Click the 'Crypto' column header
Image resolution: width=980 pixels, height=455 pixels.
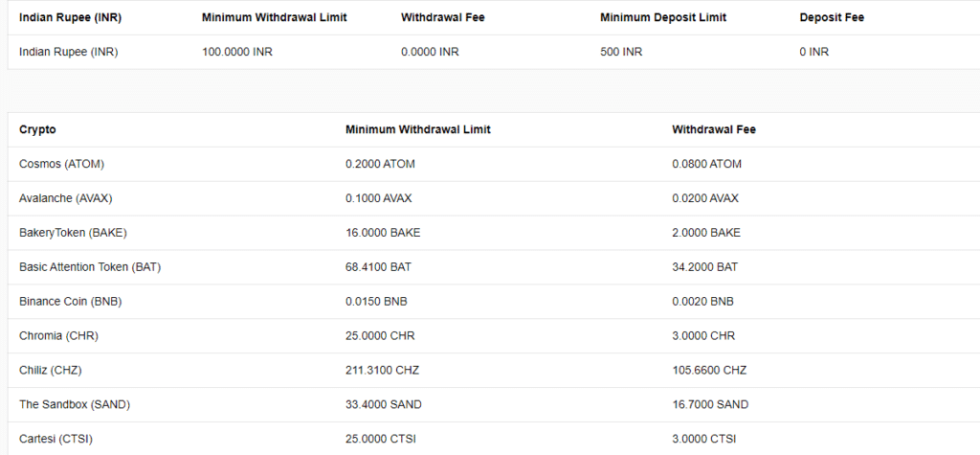tap(37, 129)
